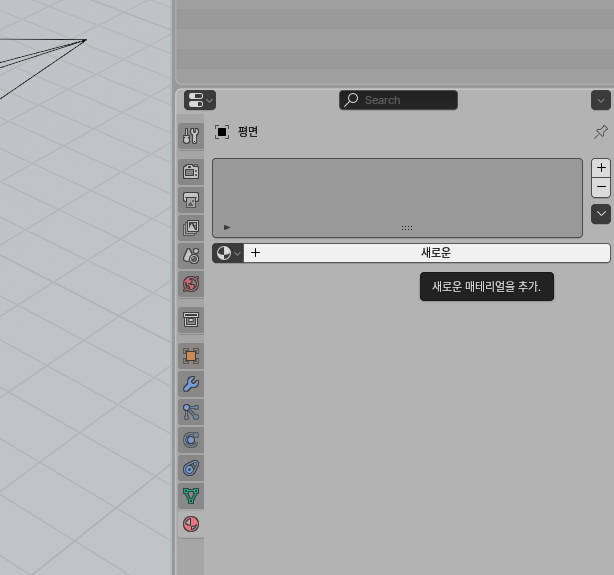Remove the material slot with minus

click(601, 187)
